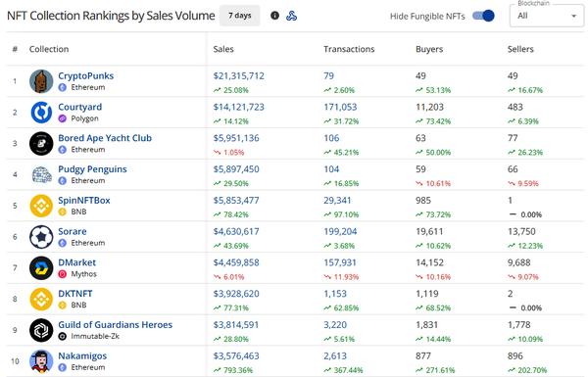Click CryptoPunks sales value $21,315,712
The width and height of the screenshot is (588, 377).
click(x=238, y=75)
